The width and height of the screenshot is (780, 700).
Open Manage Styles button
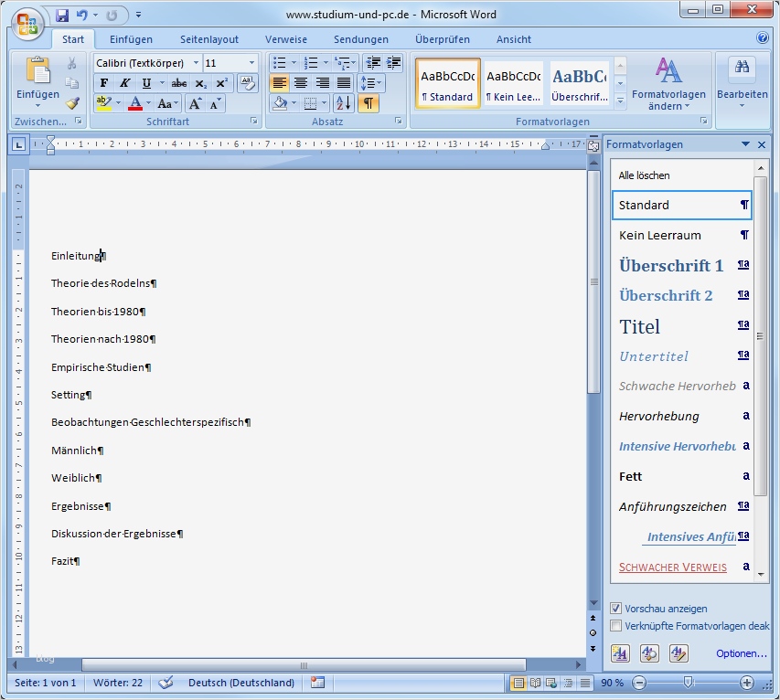click(679, 653)
